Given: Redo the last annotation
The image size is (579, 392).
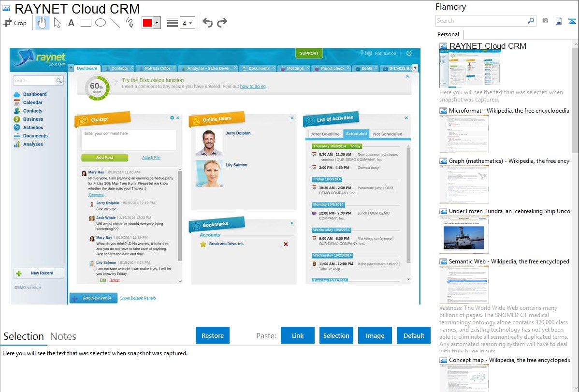Looking at the screenshot, I should click(222, 23).
